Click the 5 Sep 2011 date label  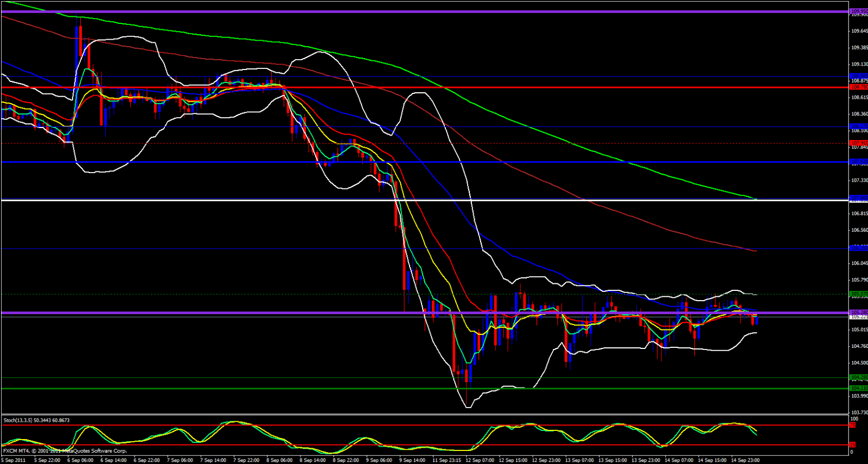13,460
